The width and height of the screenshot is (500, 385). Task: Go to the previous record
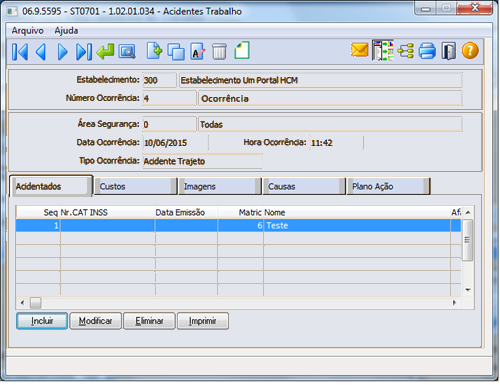click(41, 52)
